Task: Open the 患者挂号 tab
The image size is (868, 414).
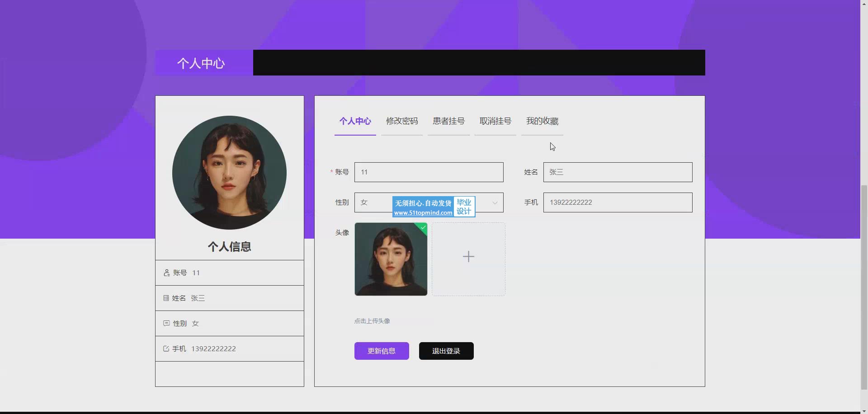Action: point(448,121)
